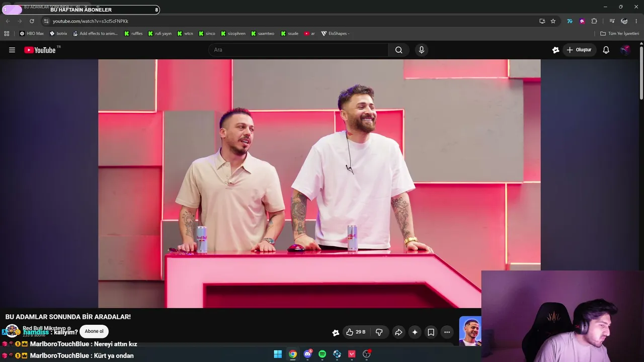Open the Tüm Yer İşaretleri bookmarks folder
Viewport: 644px width, 362px height.
tap(620, 34)
